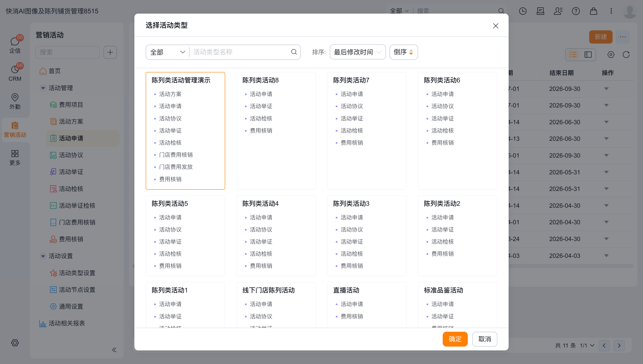Click the 确定 confirm button

tap(455, 339)
